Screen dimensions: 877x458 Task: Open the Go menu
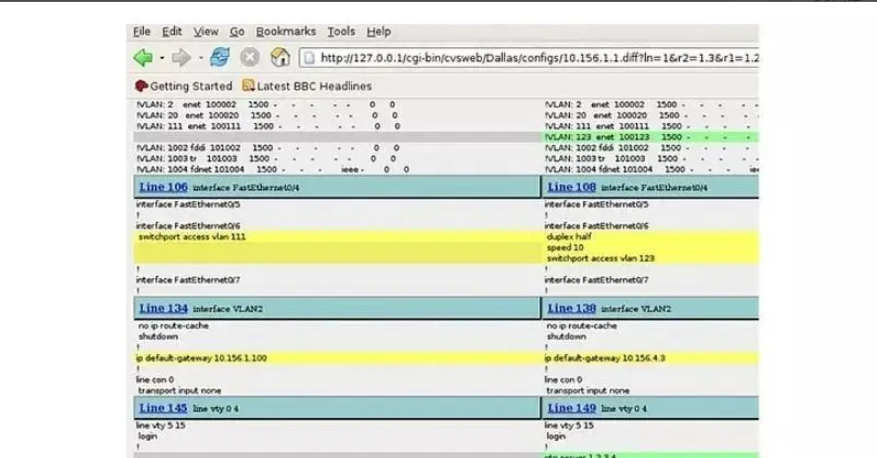pyautogui.click(x=237, y=32)
